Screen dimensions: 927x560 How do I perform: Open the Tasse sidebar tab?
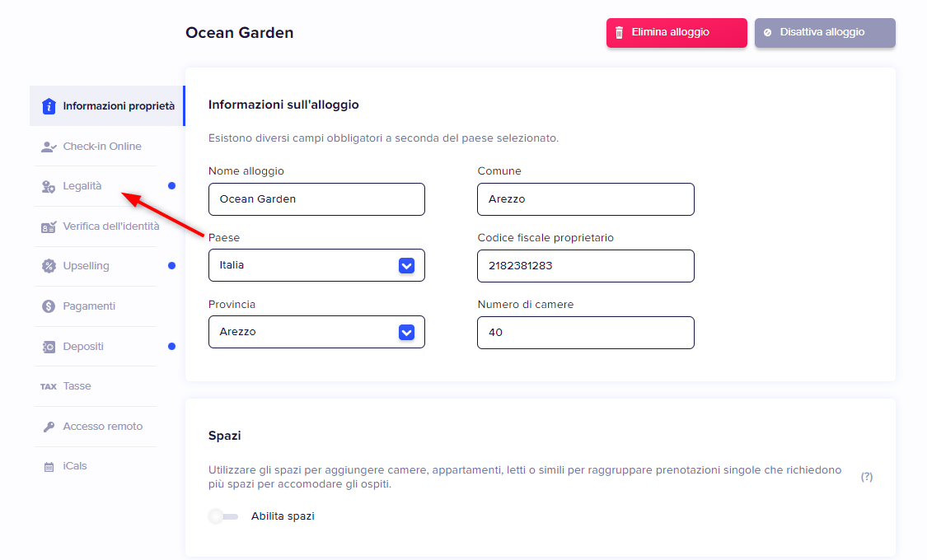tap(77, 386)
